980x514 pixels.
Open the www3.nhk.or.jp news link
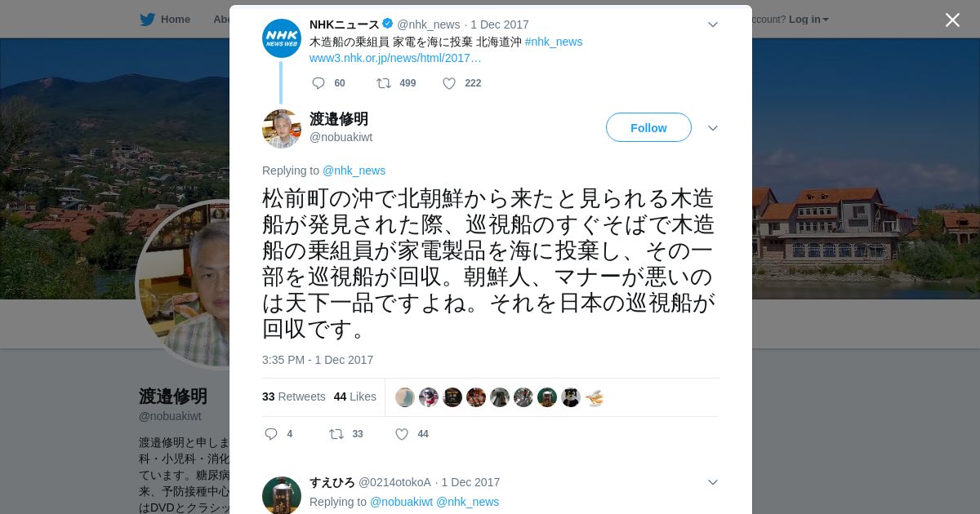click(395, 58)
